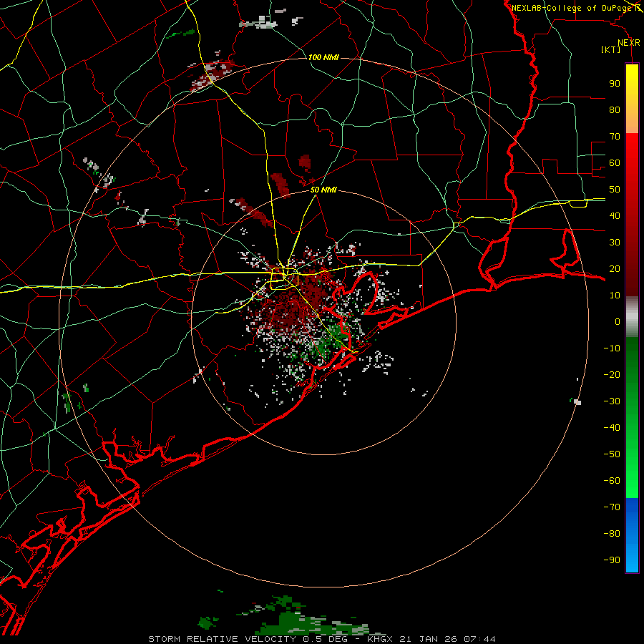Click the 90 value on the velocity scale
The width and height of the screenshot is (644, 644).
pos(615,84)
